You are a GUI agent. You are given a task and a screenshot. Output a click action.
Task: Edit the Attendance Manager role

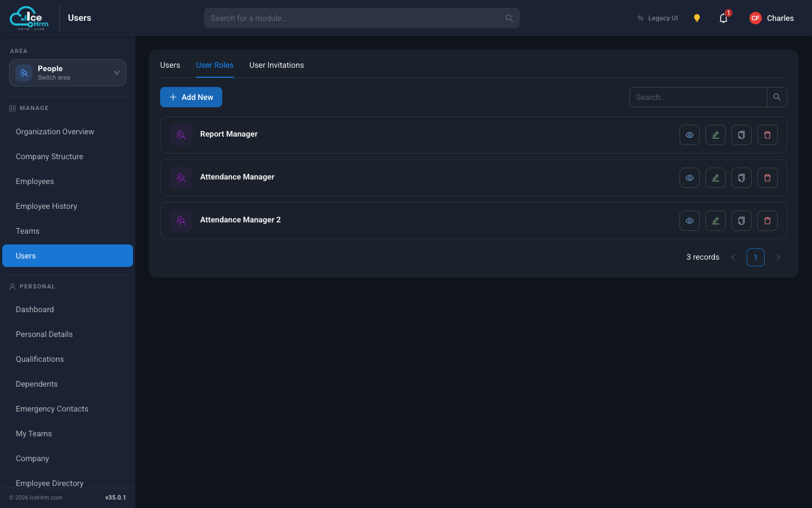[x=716, y=178]
